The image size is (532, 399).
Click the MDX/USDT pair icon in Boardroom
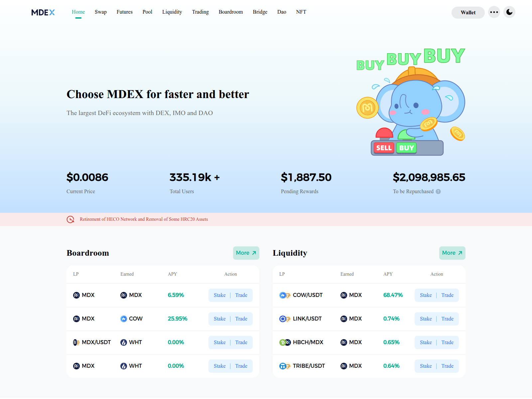(76, 342)
